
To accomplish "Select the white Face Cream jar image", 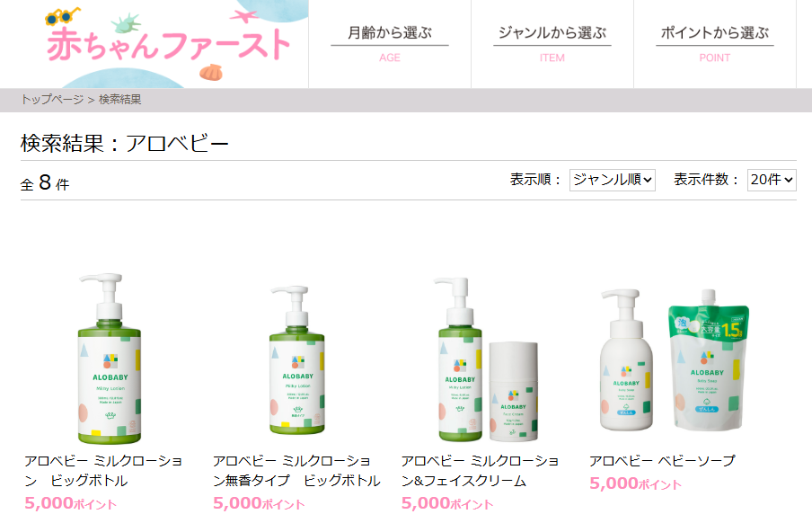I will click(x=514, y=391).
